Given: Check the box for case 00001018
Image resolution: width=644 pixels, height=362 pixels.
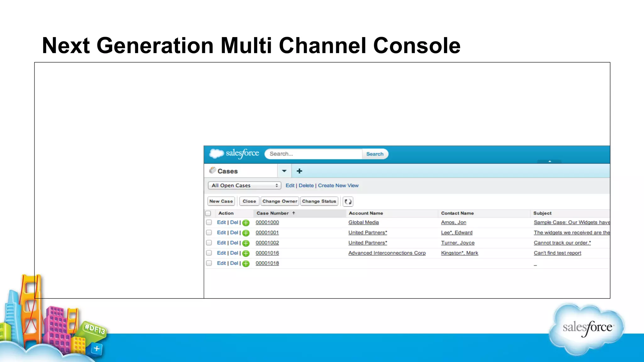Looking at the screenshot, I should pyautogui.click(x=209, y=263).
